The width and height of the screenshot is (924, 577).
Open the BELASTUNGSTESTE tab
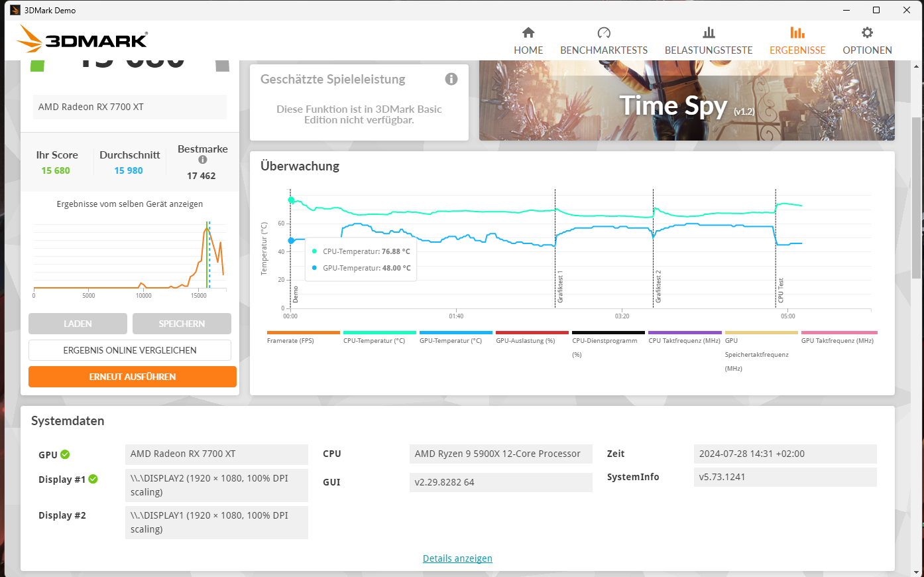click(x=709, y=50)
